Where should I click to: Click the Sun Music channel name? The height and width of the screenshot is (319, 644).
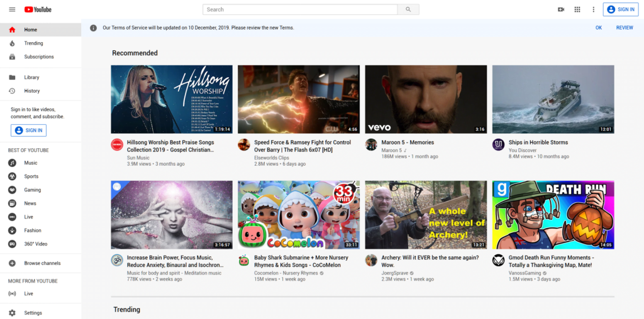(x=138, y=158)
